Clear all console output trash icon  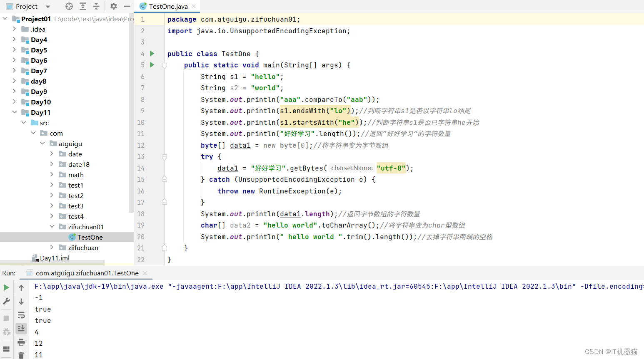[21, 355]
